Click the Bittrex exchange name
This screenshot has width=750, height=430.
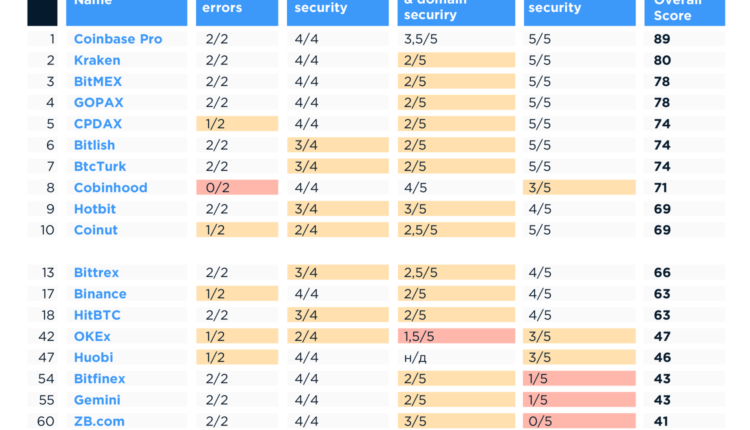pyautogui.click(x=96, y=272)
